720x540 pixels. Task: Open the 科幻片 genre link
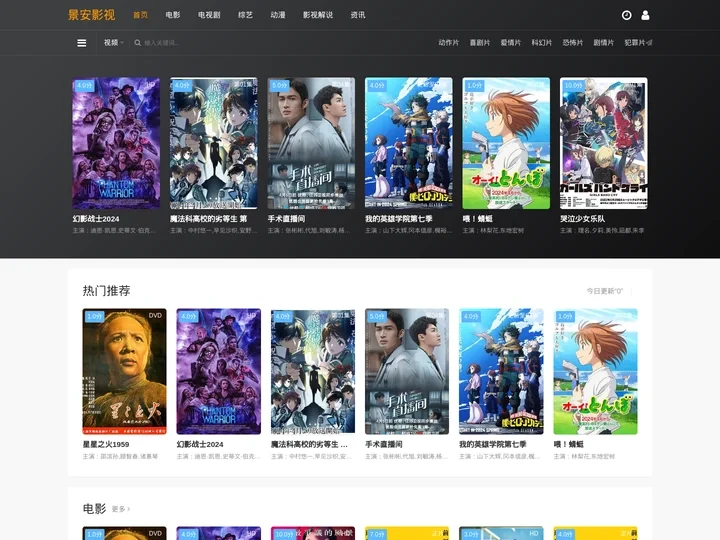541,43
